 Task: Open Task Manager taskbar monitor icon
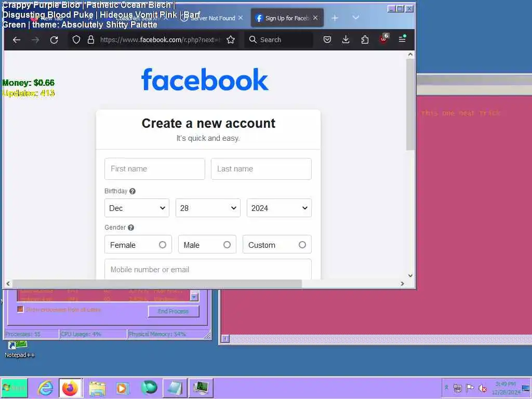click(201, 388)
